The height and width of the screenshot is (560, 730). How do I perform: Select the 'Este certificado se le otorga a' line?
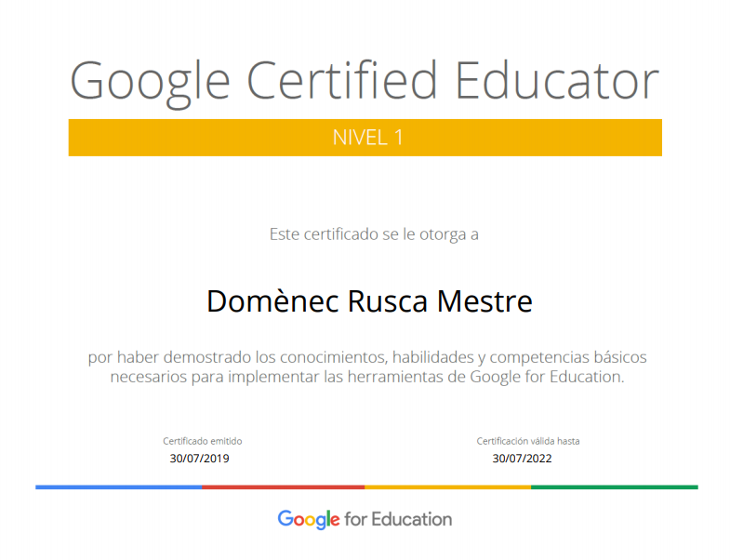click(x=374, y=234)
